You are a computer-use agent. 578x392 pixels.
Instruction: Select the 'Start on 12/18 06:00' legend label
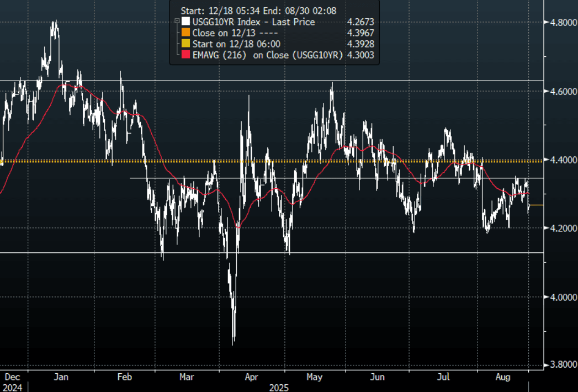(x=236, y=44)
